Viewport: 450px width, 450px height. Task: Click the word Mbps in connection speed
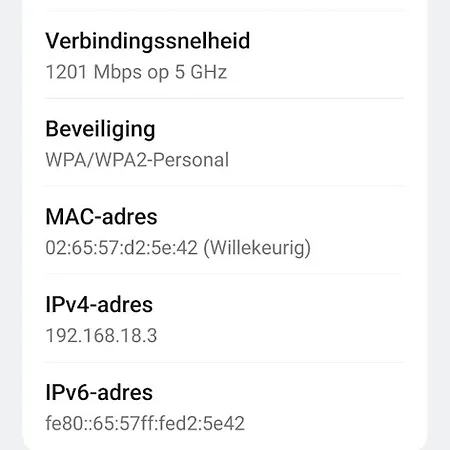click(118, 72)
